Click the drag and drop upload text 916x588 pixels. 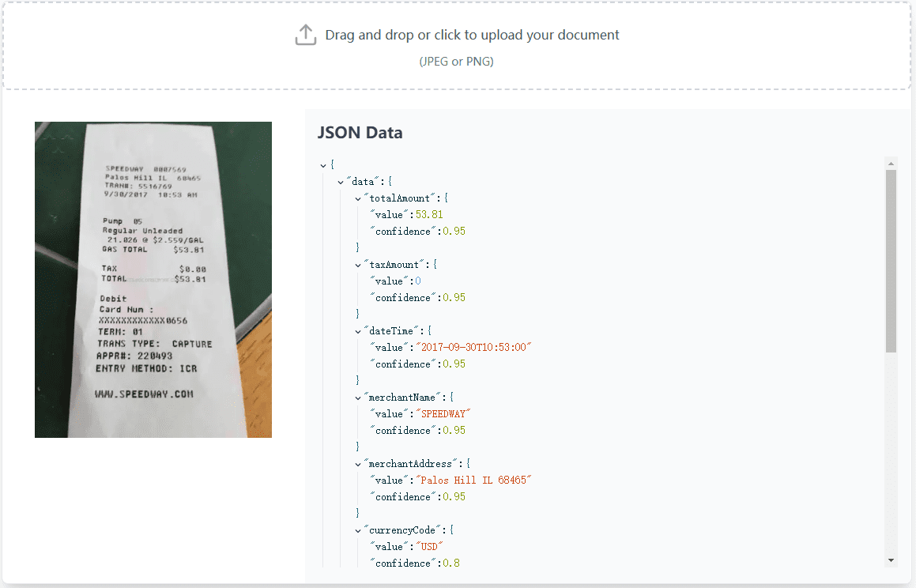(472, 35)
